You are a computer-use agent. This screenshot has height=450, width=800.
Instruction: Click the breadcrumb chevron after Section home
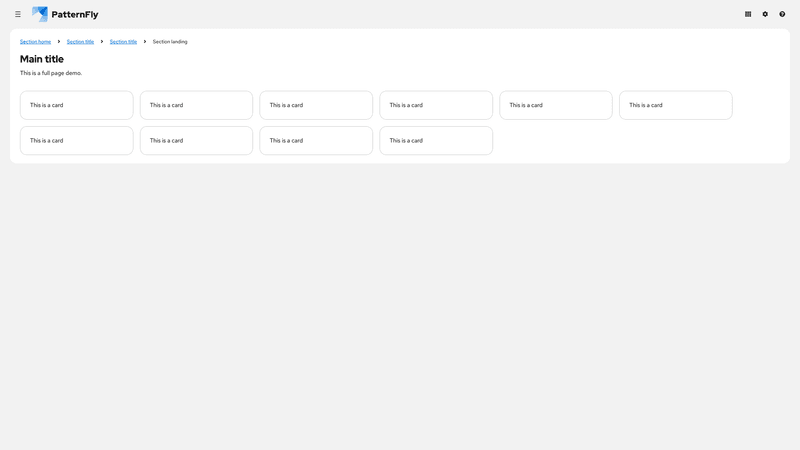tap(59, 42)
